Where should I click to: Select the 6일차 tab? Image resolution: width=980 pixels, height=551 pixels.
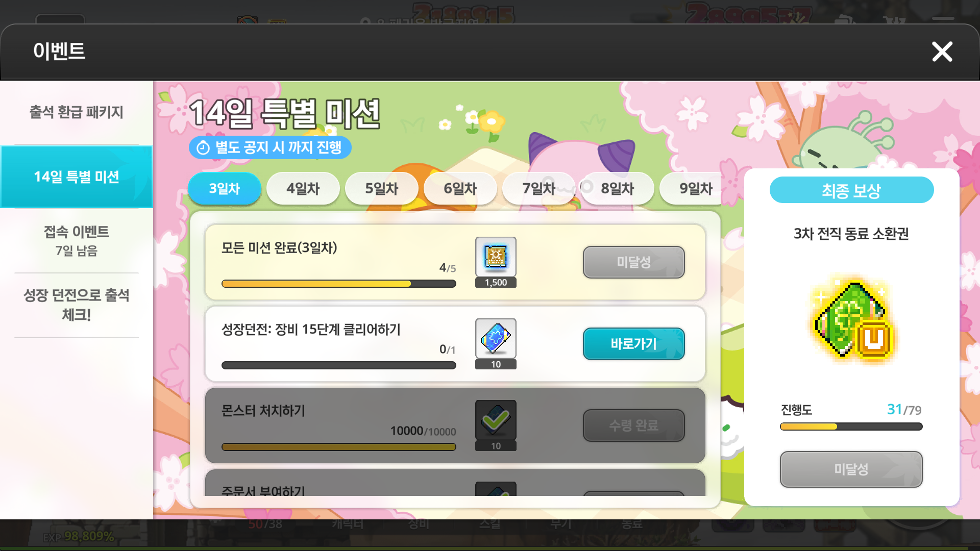click(460, 189)
